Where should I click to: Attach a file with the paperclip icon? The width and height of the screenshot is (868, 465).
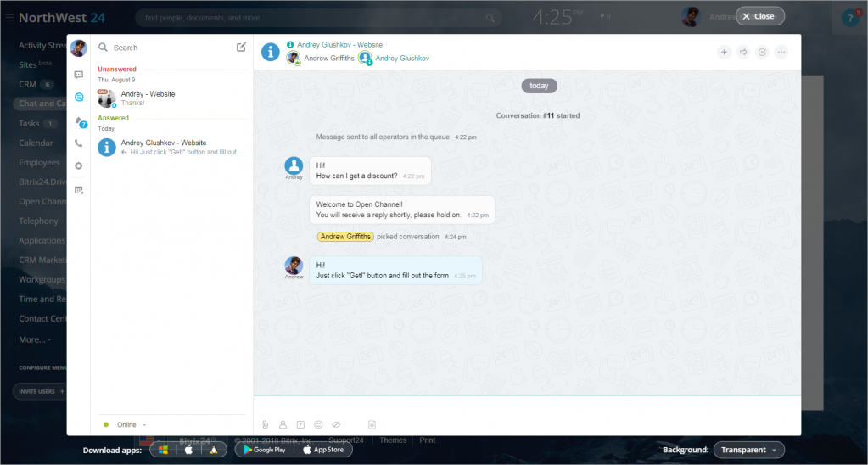click(x=266, y=424)
